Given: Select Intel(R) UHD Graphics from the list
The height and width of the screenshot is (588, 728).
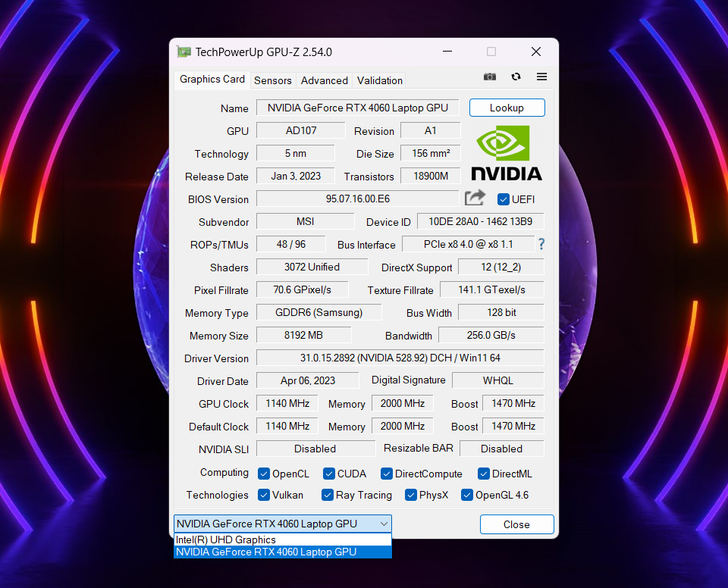Looking at the screenshot, I should 282,540.
